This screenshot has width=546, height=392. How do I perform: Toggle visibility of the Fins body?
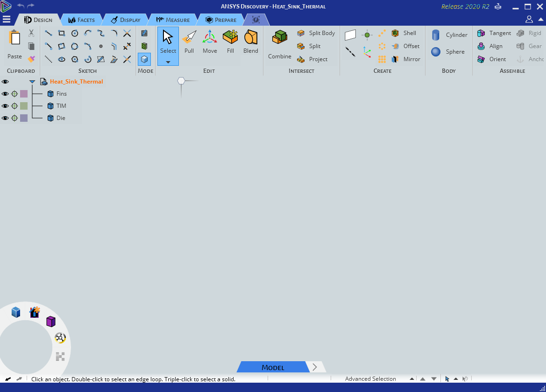pyautogui.click(x=5, y=94)
